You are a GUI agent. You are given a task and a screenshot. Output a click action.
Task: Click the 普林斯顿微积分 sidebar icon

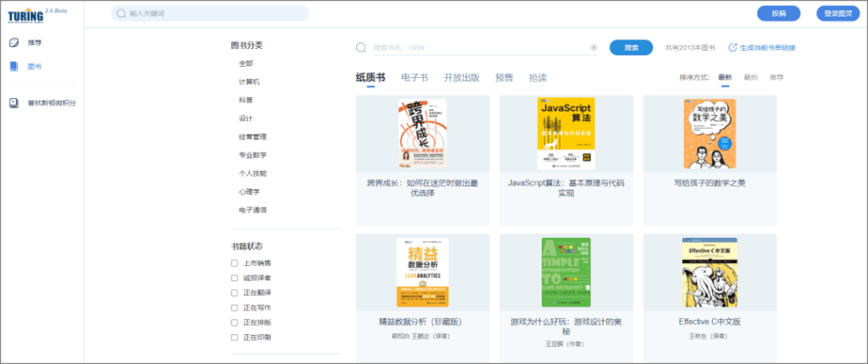tap(14, 103)
